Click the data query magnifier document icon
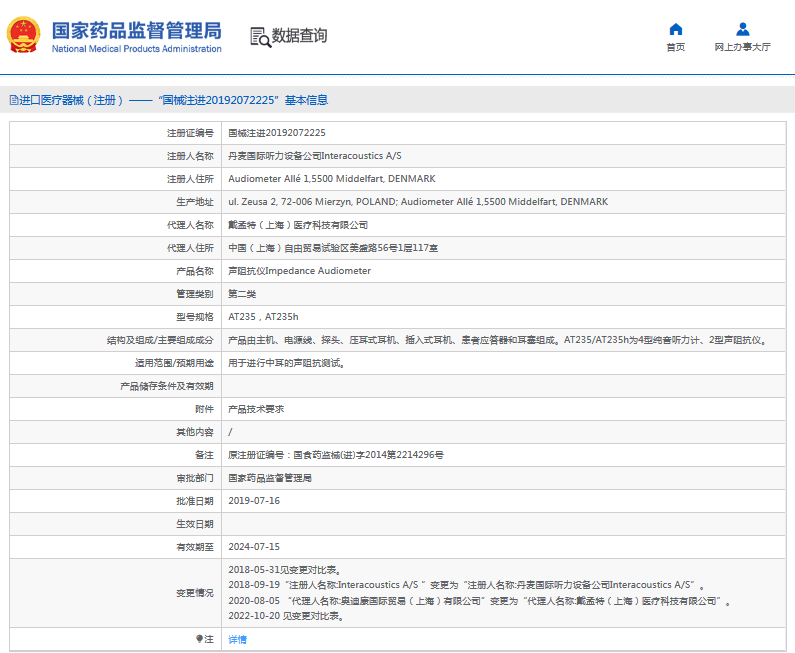The image size is (795, 653). [x=261, y=37]
